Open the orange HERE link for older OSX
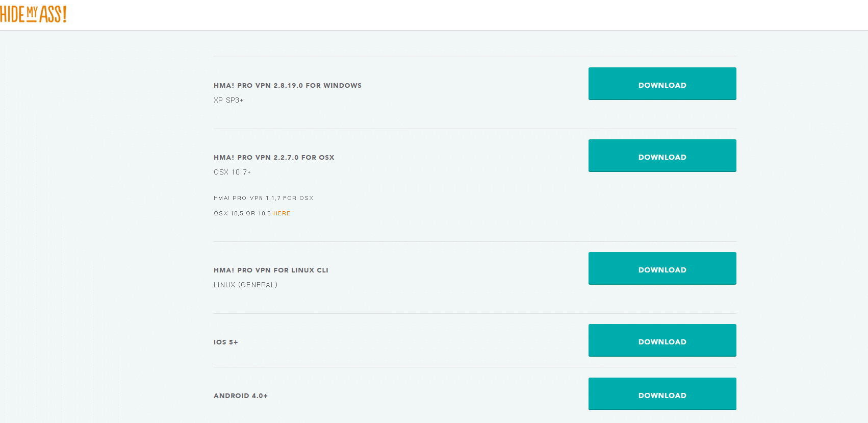Screen dimensions: 868x423 pos(282,213)
